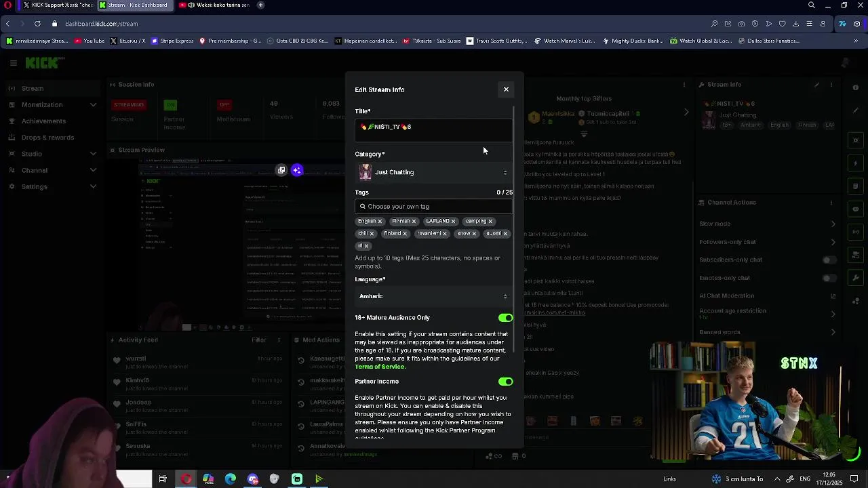Open the Amharic language dropdown

(433, 296)
